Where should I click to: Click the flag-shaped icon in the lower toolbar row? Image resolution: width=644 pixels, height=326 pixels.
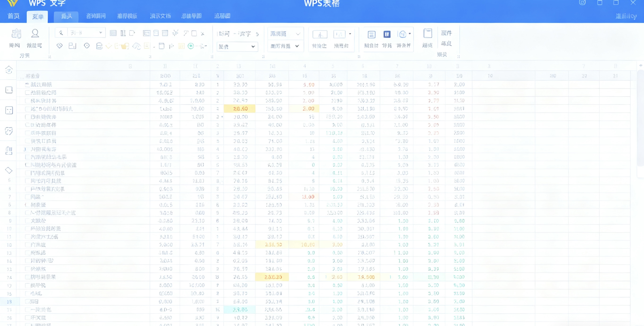tap(171, 47)
